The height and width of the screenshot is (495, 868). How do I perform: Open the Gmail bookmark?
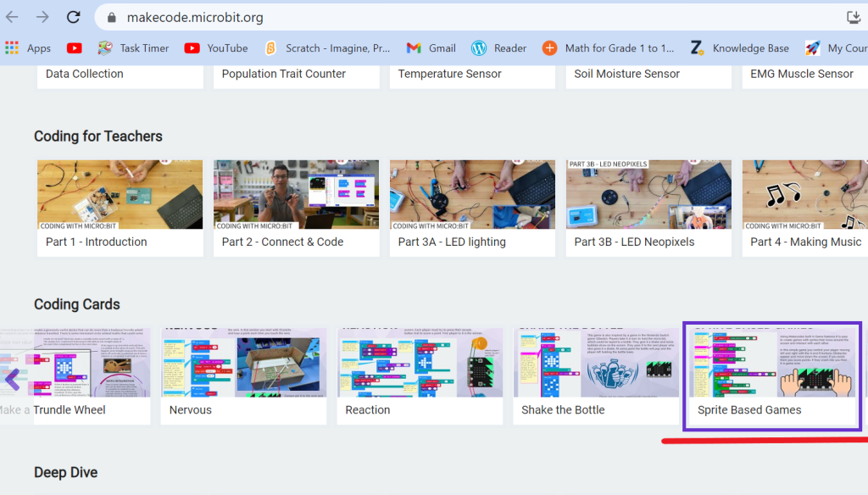point(431,48)
